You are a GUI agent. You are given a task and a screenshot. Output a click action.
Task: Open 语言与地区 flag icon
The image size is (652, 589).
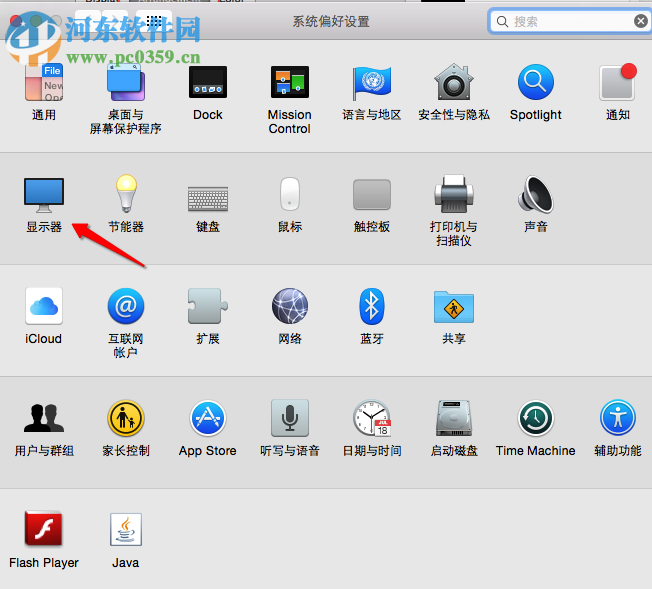[x=372, y=82]
